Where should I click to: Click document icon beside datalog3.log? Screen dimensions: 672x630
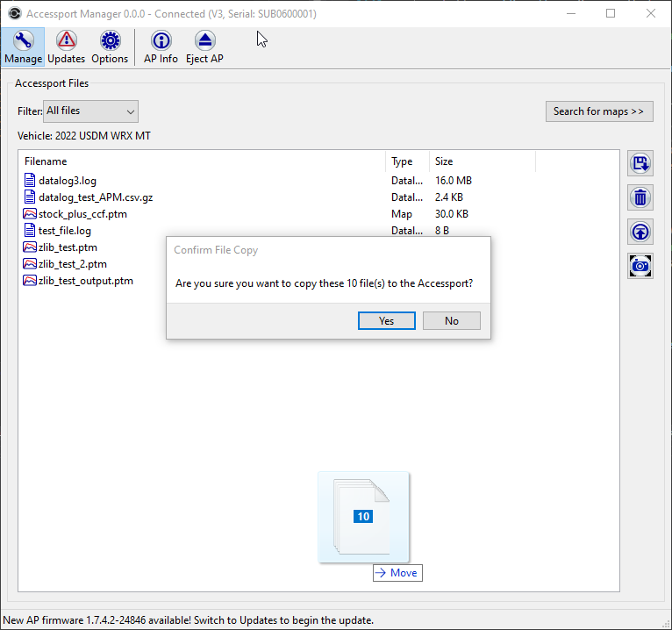pos(30,181)
